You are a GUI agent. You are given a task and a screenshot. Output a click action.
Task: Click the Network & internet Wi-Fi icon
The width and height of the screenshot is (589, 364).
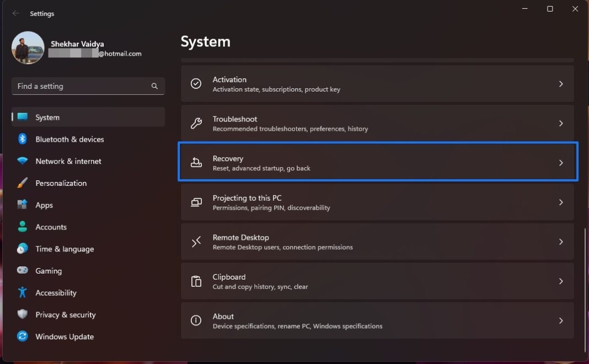pyautogui.click(x=23, y=161)
